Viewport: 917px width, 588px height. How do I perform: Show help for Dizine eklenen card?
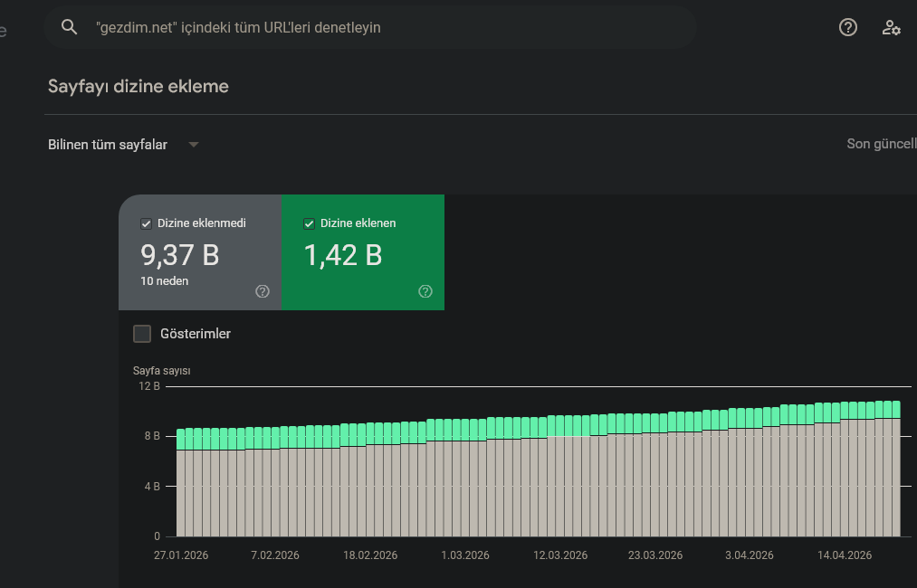pos(425,291)
